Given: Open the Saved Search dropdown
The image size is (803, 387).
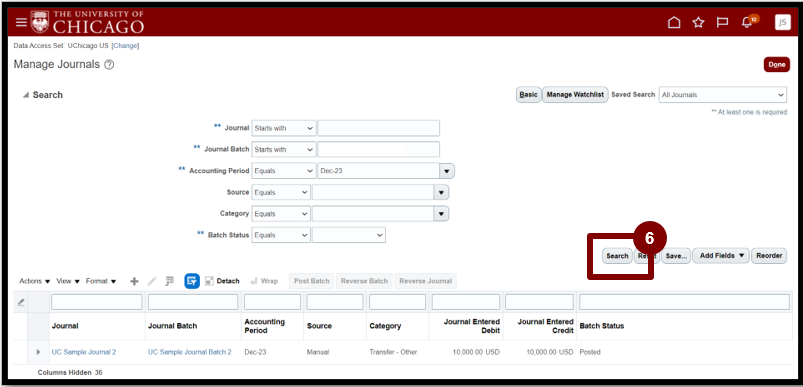Looking at the screenshot, I should 723,95.
